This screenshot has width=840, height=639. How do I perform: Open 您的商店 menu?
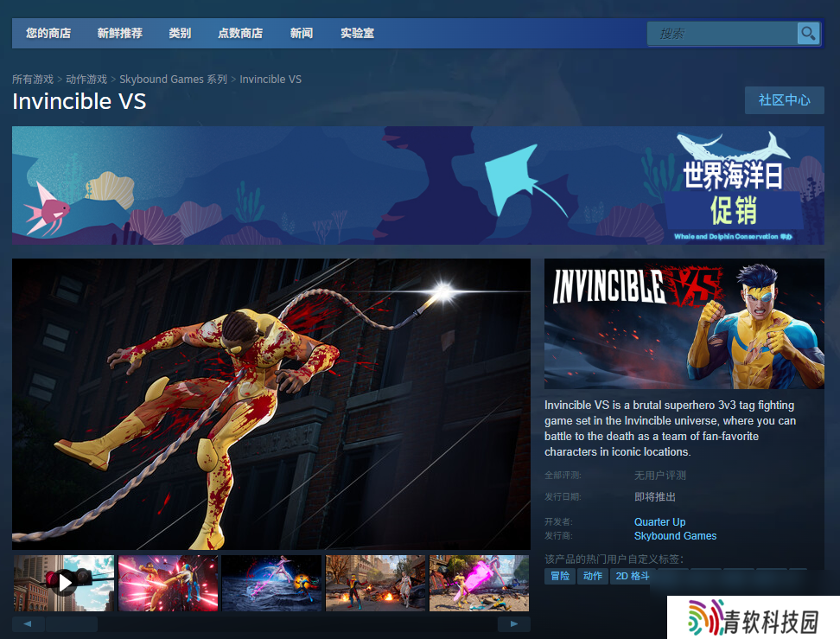pos(48,33)
